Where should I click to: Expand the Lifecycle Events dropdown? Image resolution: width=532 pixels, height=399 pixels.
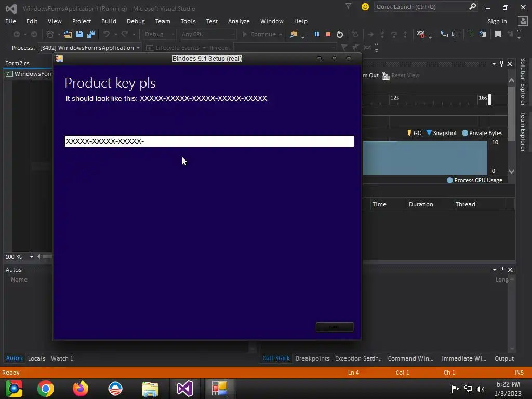204,48
